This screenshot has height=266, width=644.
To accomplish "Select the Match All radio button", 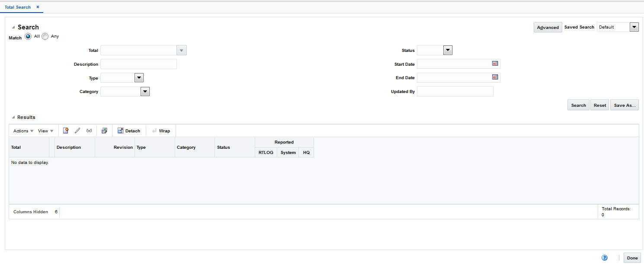I will click(x=28, y=36).
